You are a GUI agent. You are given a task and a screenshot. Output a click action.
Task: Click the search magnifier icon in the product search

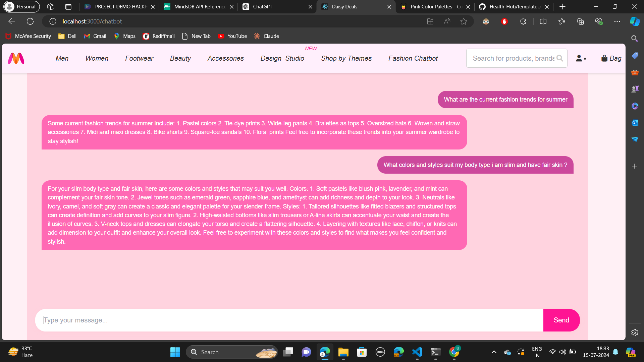tap(559, 58)
